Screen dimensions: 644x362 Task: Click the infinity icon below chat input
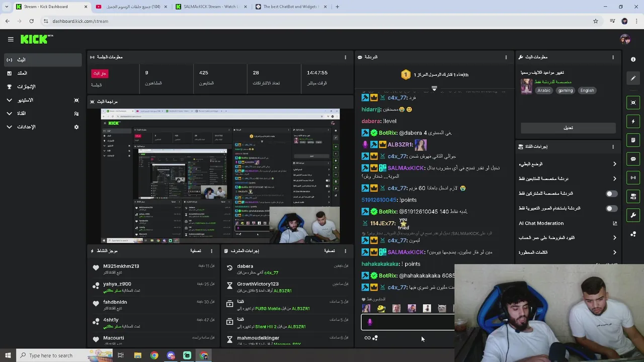point(367,338)
